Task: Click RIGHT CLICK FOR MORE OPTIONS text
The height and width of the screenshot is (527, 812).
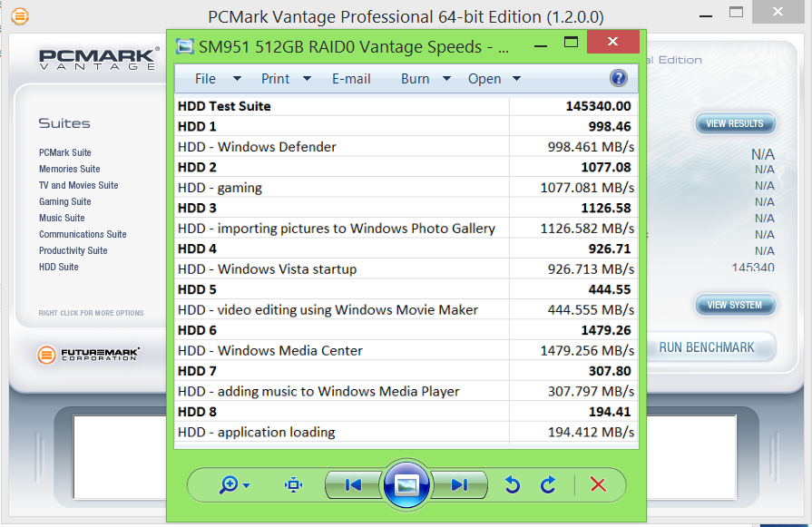Action: pos(91,313)
